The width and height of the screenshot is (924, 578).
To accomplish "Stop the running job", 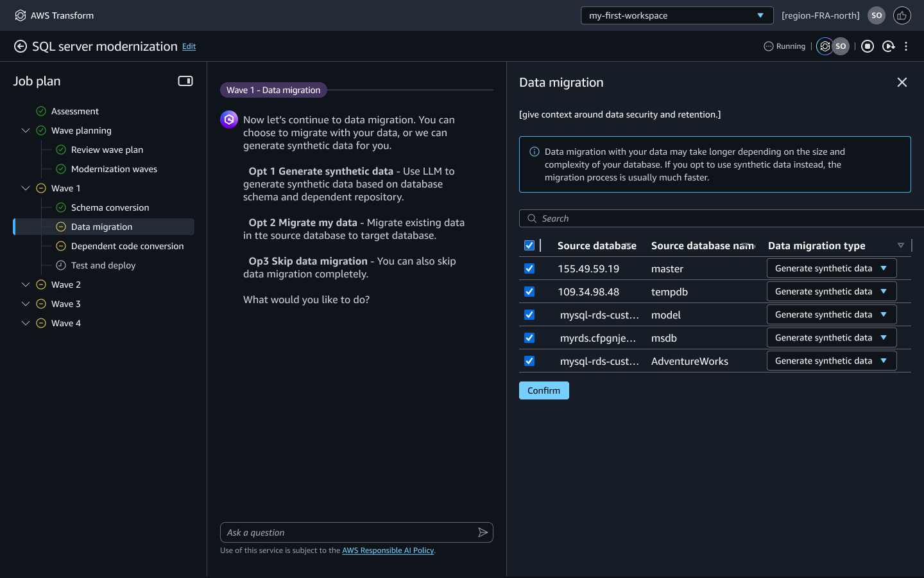I will [868, 46].
